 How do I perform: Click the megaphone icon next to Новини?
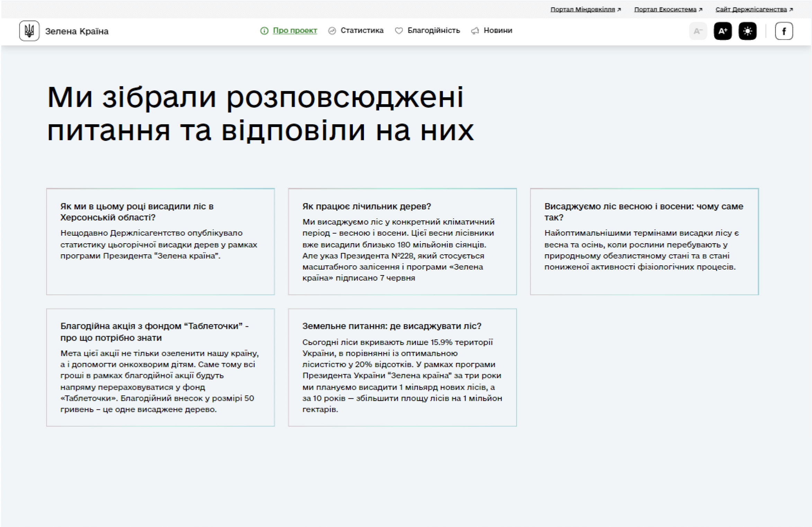pos(474,31)
